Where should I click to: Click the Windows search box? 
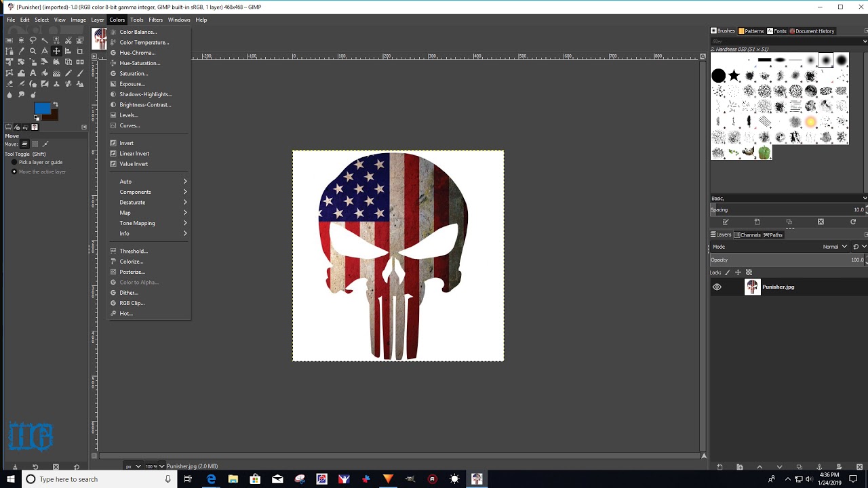[x=98, y=479]
